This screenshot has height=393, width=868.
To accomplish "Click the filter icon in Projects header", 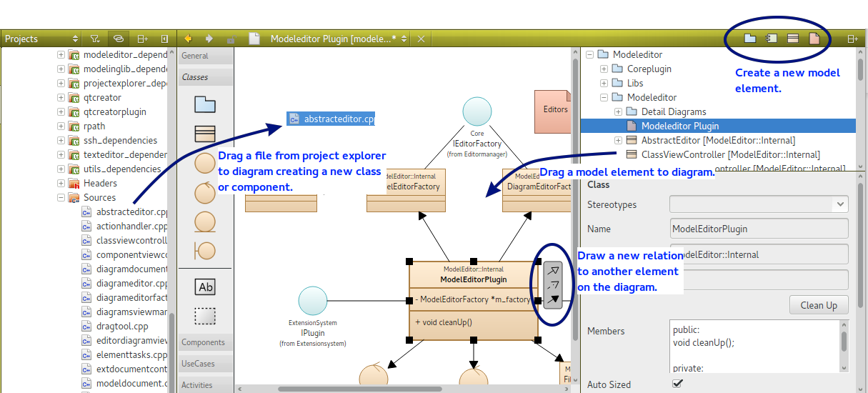I will [x=95, y=39].
